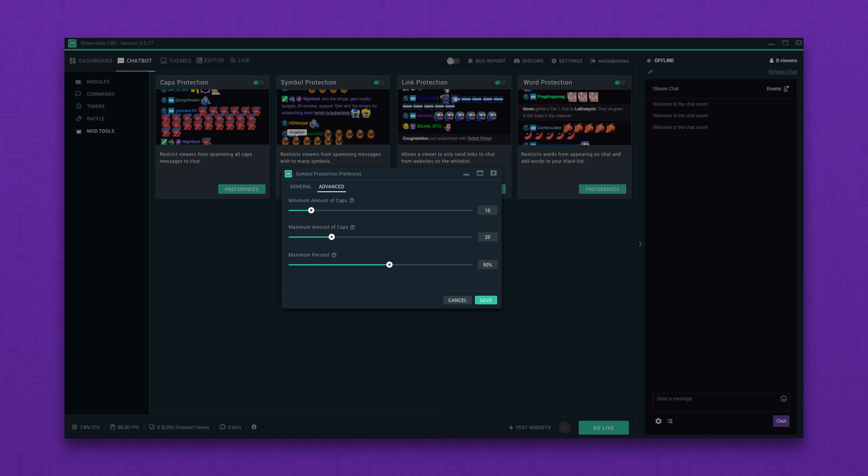Click the Maximum Amount of Caps slider handle

tap(332, 237)
